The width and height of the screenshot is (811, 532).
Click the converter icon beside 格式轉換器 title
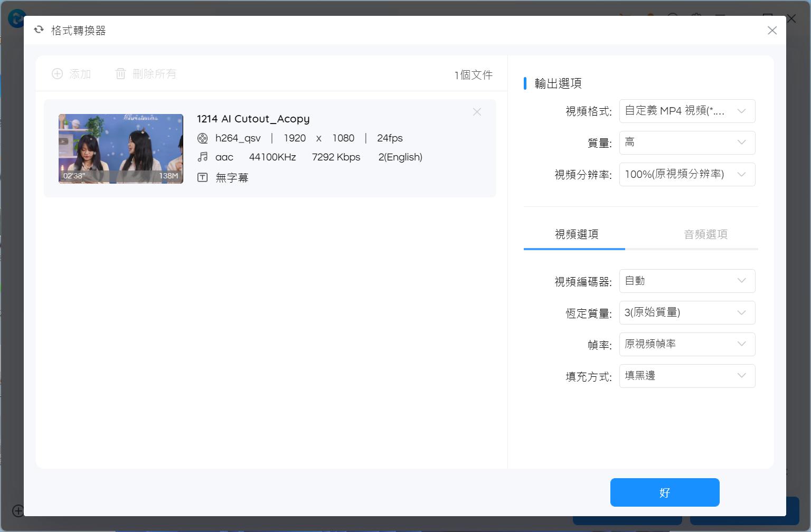[39, 30]
